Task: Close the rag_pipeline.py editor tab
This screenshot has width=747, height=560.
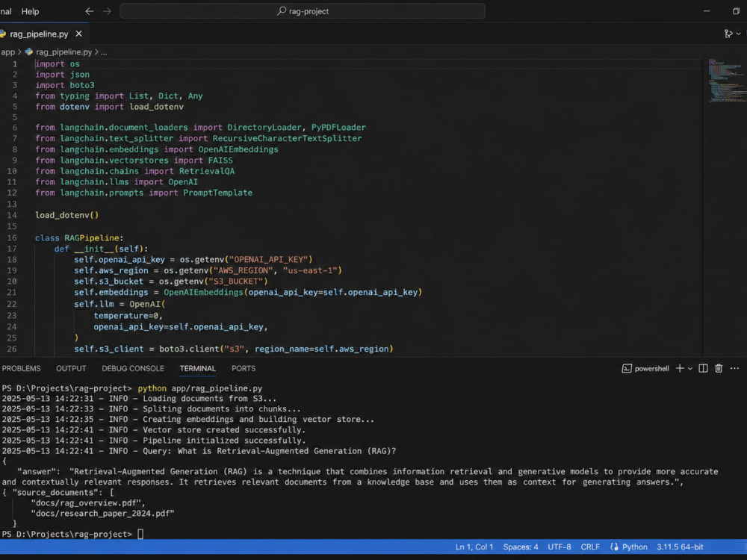Action: [x=78, y=34]
